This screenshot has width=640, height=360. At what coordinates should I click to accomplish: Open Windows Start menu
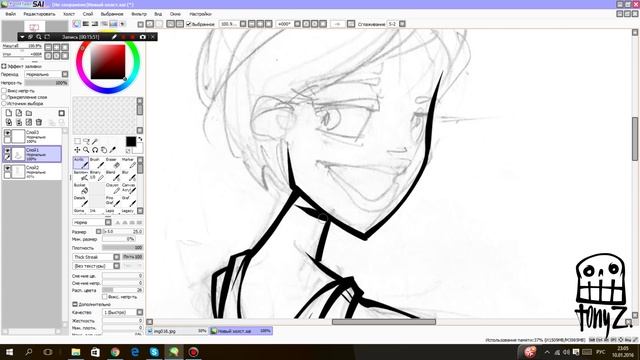pos(9,352)
